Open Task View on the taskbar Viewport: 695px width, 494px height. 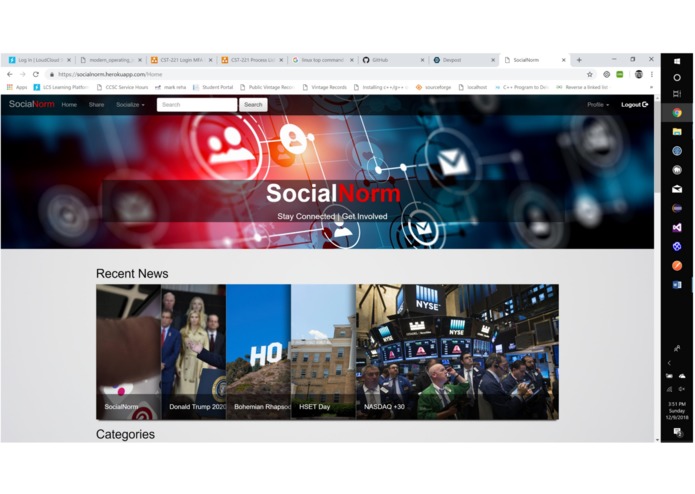677,94
